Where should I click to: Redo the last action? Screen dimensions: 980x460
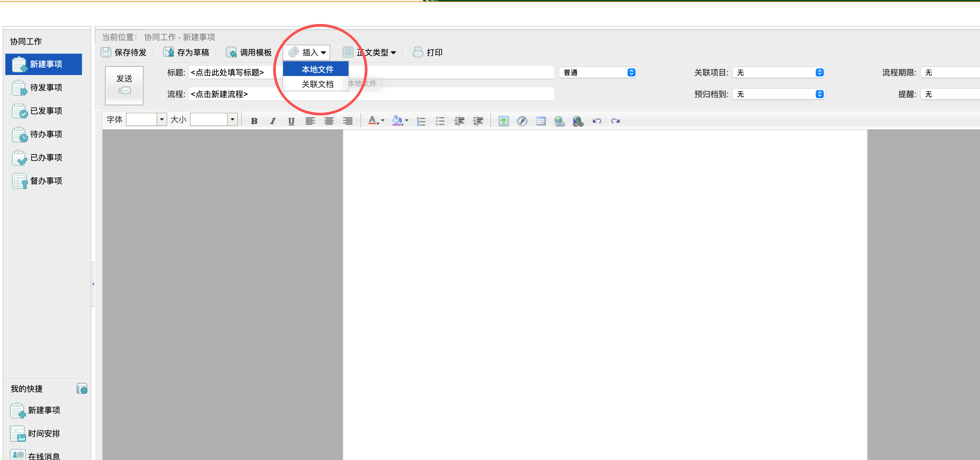coord(615,121)
